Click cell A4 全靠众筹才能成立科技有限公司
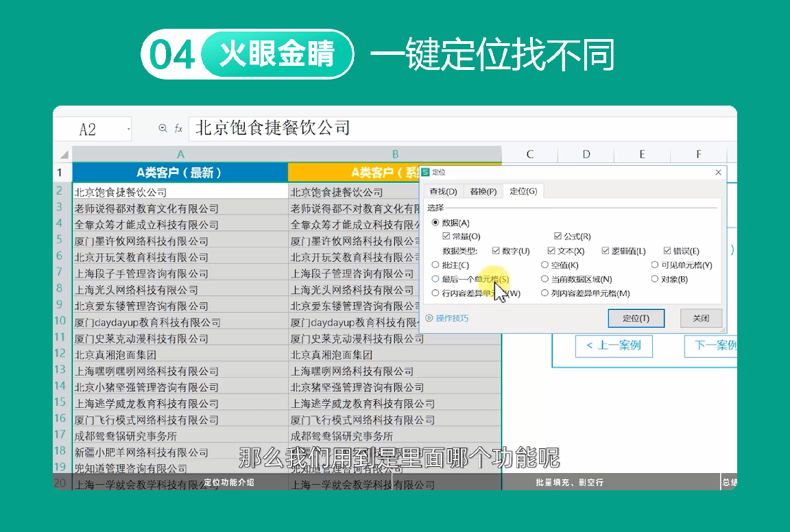This screenshot has width=790, height=532. coord(180,224)
